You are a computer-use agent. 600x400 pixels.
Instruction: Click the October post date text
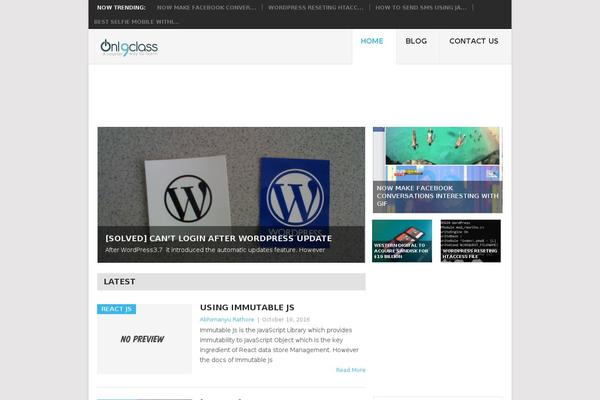(286, 320)
